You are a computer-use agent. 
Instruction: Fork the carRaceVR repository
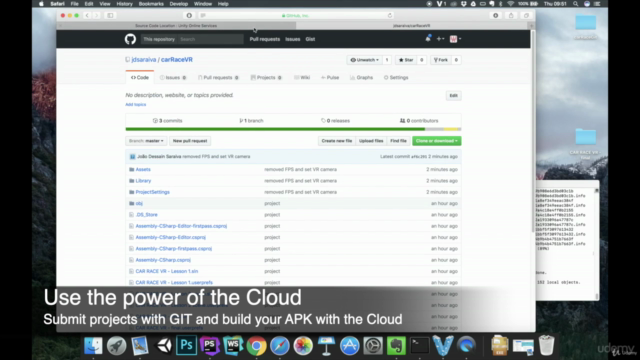pyautogui.click(x=441, y=60)
